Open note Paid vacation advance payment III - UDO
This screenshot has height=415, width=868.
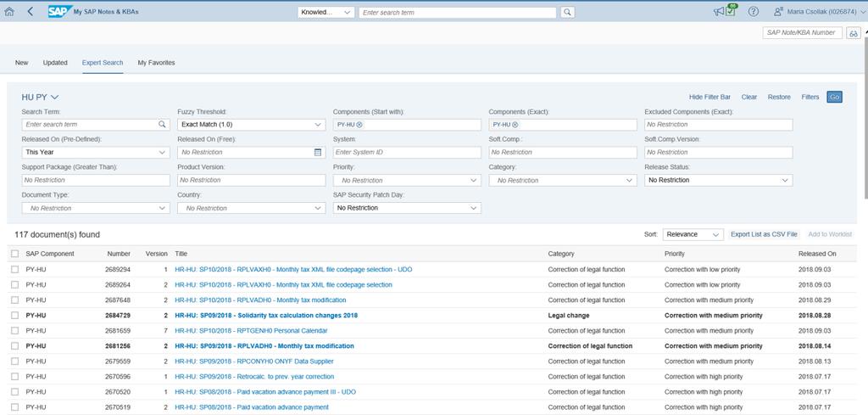[x=265, y=392]
